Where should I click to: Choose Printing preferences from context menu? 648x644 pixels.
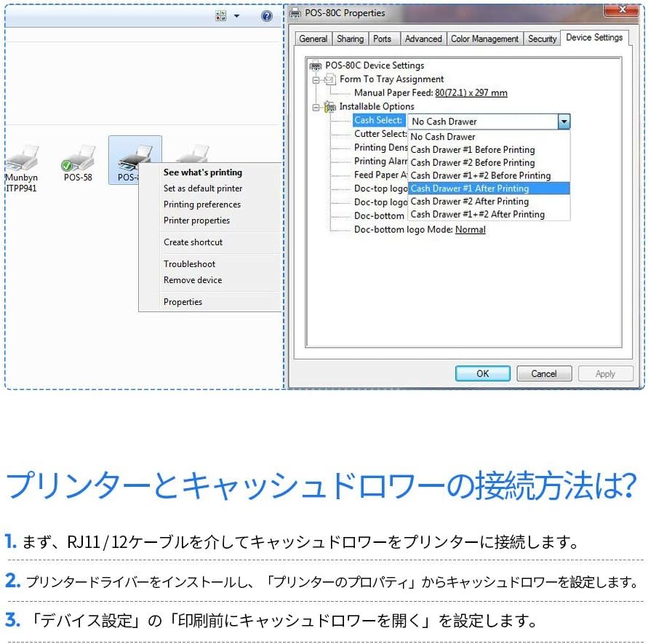pos(201,204)
